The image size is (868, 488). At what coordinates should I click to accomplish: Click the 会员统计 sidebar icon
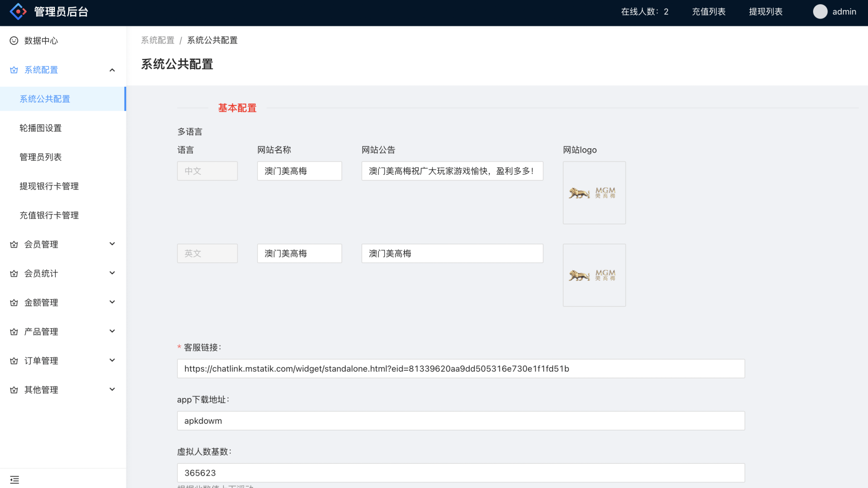tap(14, 273)
